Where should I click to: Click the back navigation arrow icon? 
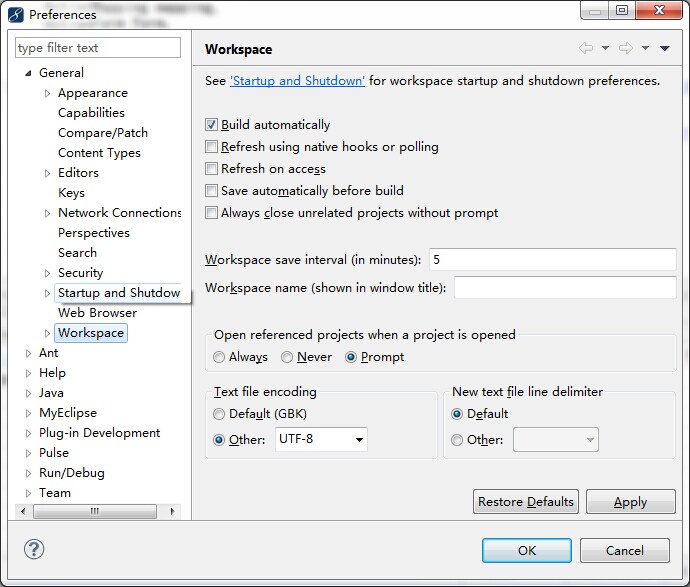coord(586,49)
